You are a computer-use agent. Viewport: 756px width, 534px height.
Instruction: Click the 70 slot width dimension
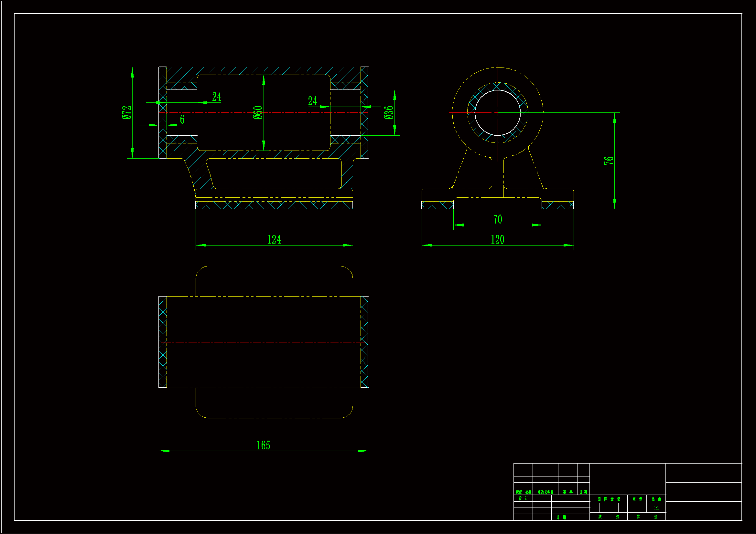498,219
